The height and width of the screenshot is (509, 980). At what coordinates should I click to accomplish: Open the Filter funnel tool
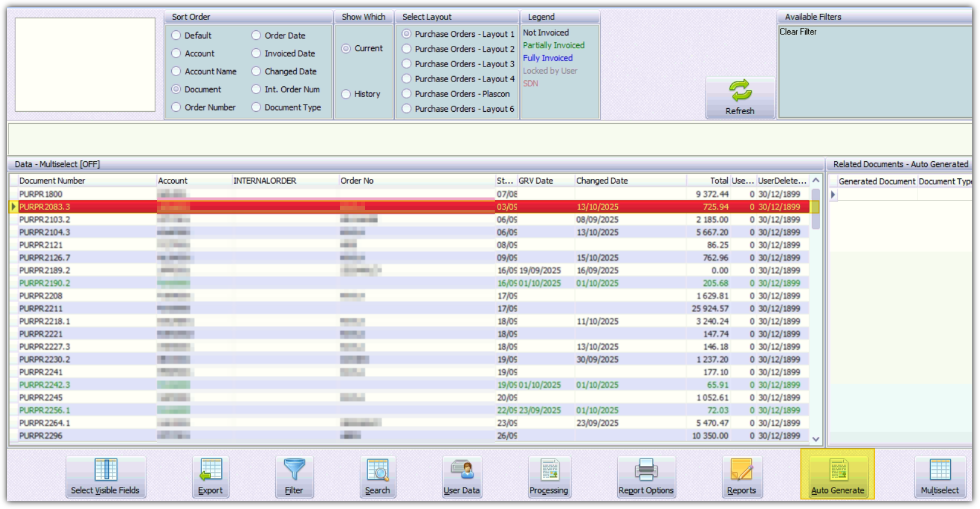pos(294,477)
